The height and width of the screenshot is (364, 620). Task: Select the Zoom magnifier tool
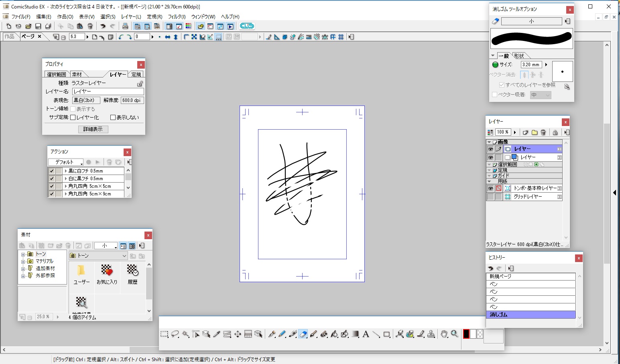click(454, 334)
